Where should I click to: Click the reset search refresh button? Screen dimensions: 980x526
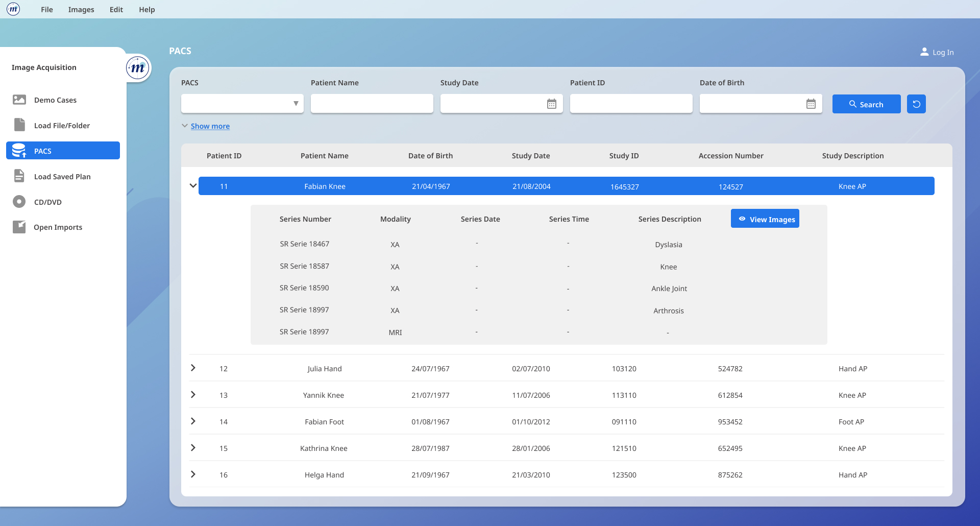[916, 104]
